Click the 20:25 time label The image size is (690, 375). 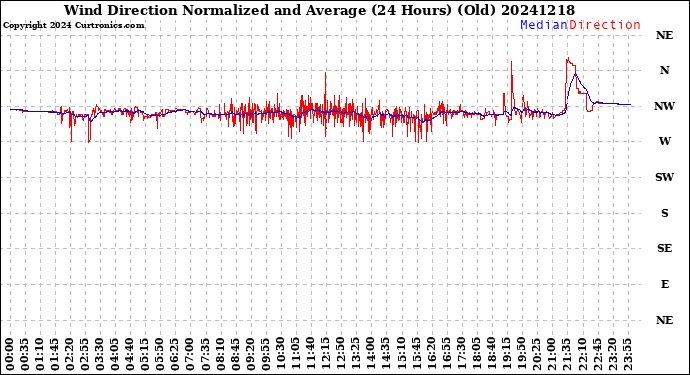(536, 355)
